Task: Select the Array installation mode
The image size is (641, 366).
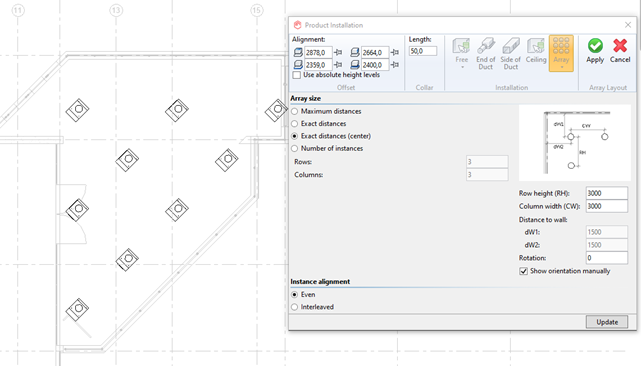Action: click(x=561, y=53)
